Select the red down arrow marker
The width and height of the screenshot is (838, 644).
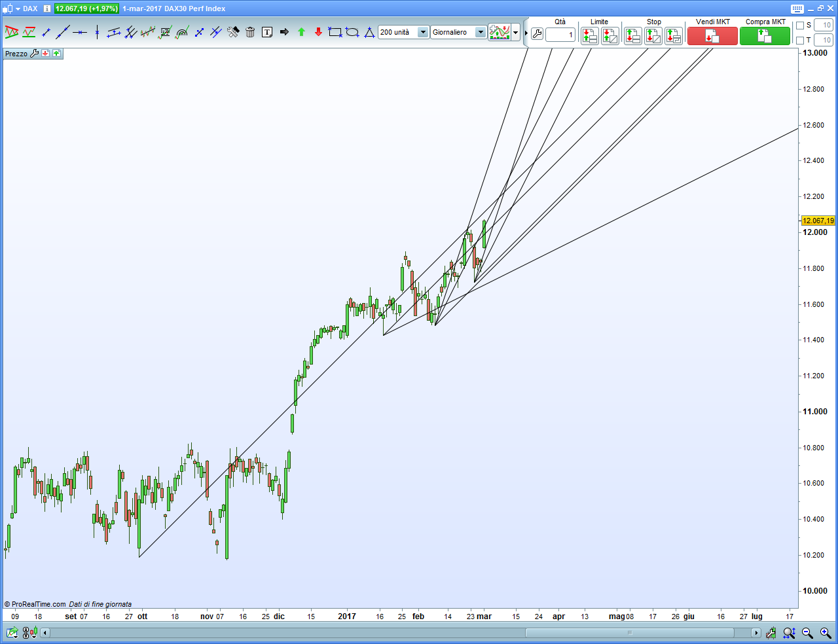coord(318,32)
